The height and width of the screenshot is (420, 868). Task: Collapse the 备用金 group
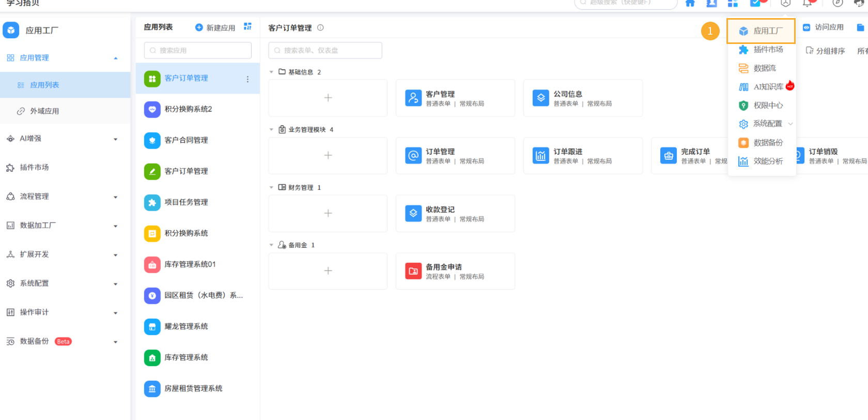click(271, 245)
